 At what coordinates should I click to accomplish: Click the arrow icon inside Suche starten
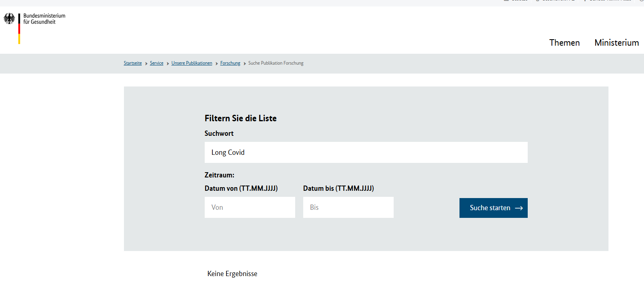click(519, 208)
